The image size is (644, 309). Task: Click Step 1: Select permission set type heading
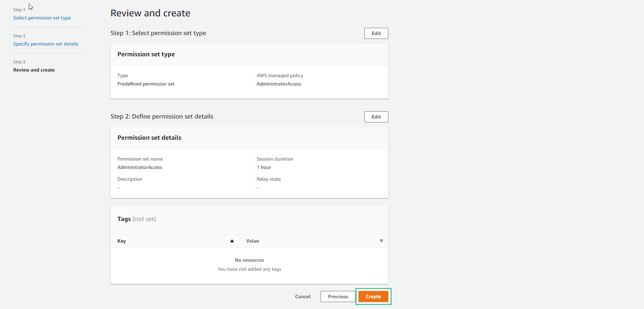click(158, 33)
